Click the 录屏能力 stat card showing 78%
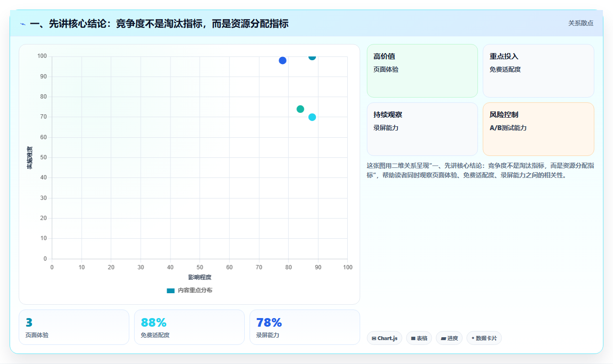The width and height of the screenshot is (613, 364). point(305,327)
